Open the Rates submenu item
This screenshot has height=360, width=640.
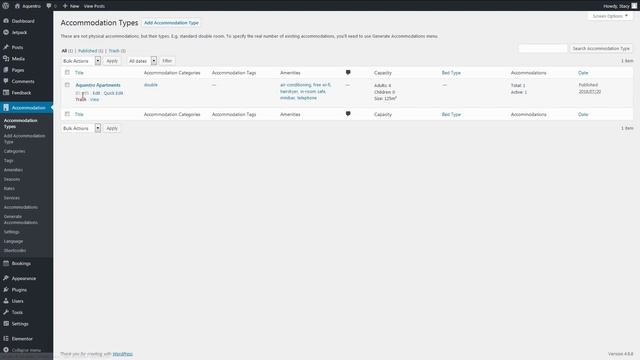(x=9, y=189)
